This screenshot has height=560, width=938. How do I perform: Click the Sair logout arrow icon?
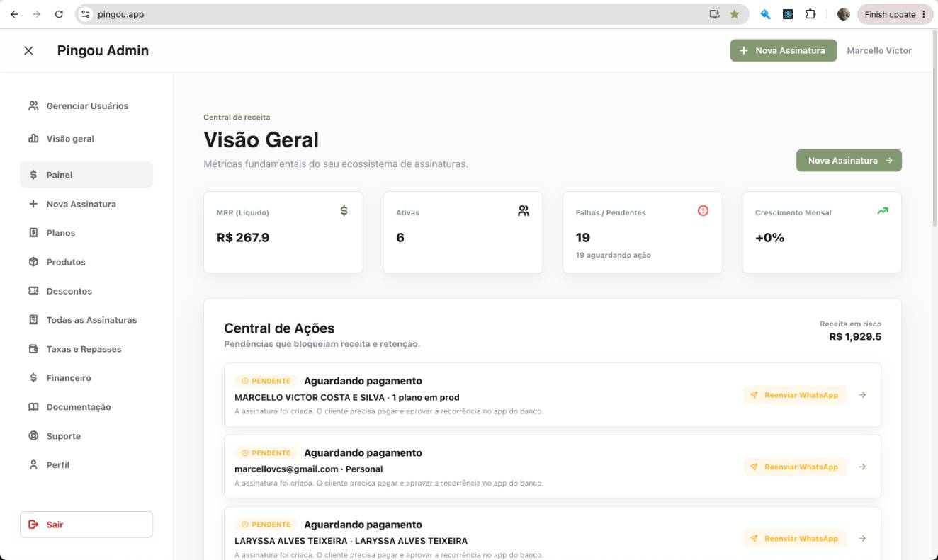tap(33, 525)
